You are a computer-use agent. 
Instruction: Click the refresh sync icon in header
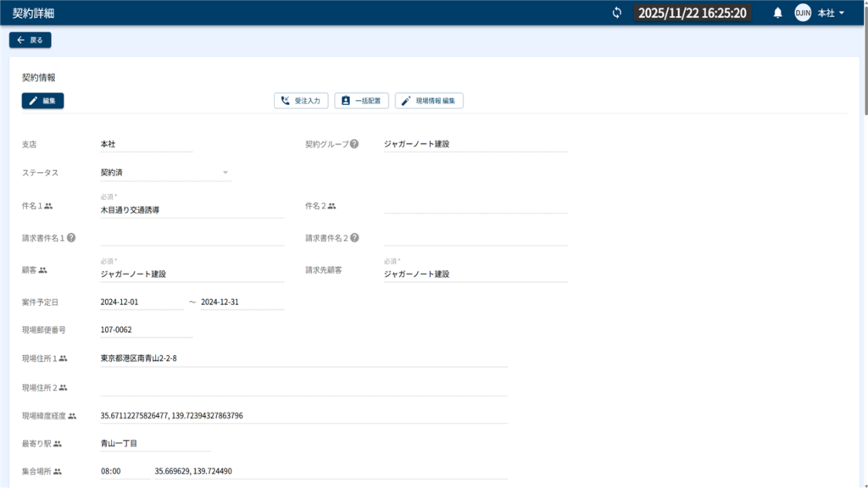pyautogui.click(x=617, y=13)
